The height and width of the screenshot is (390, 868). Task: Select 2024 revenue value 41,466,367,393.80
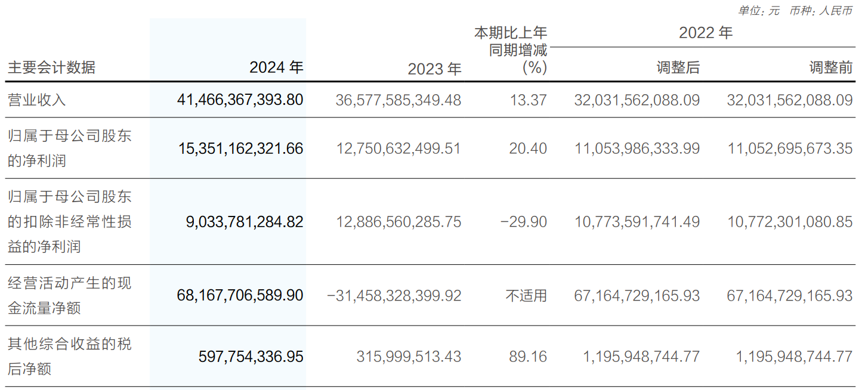coord(240,100)
